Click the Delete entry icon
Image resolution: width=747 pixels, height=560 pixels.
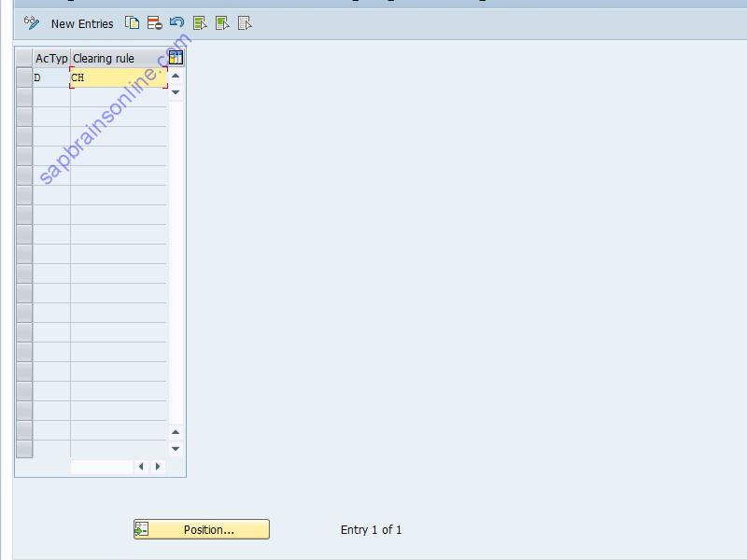154,22
